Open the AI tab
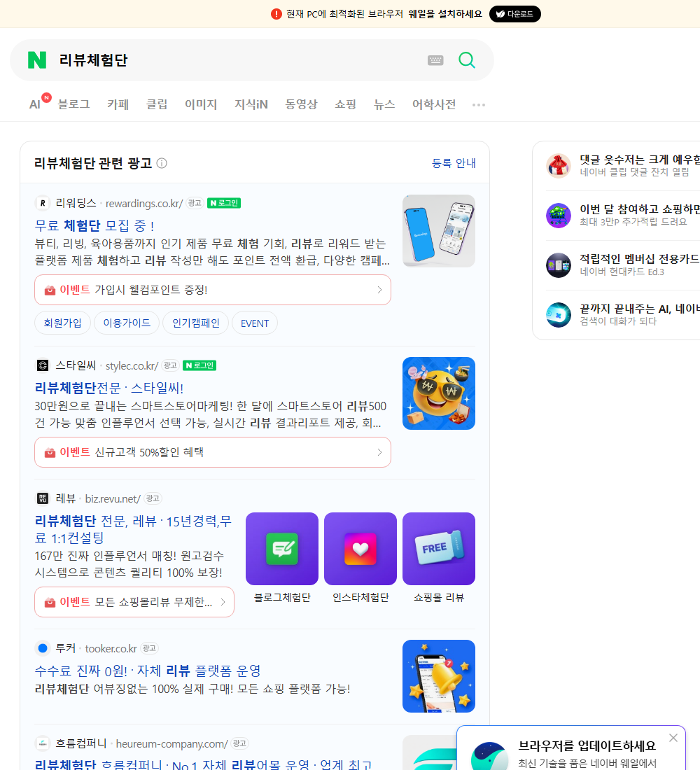700x770 pixels. click(x=36, y=104)
